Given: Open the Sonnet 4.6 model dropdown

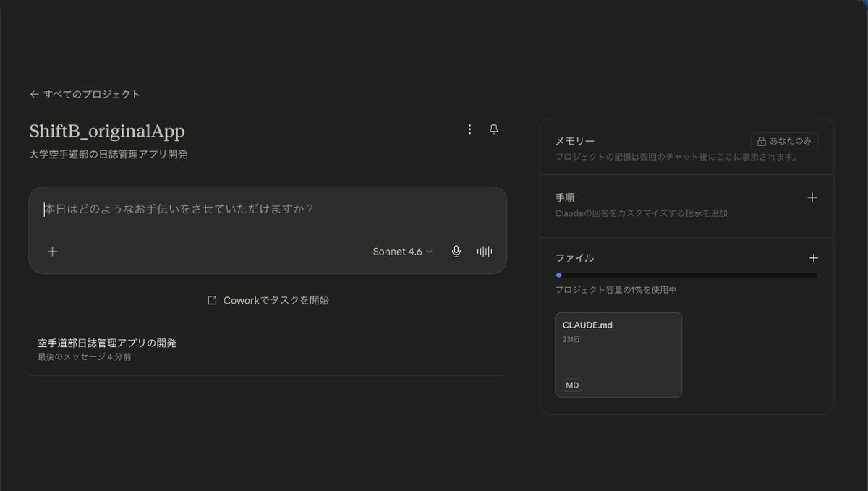Looking at the screenshot, I should pyautogui.click(x=403, y=252).
